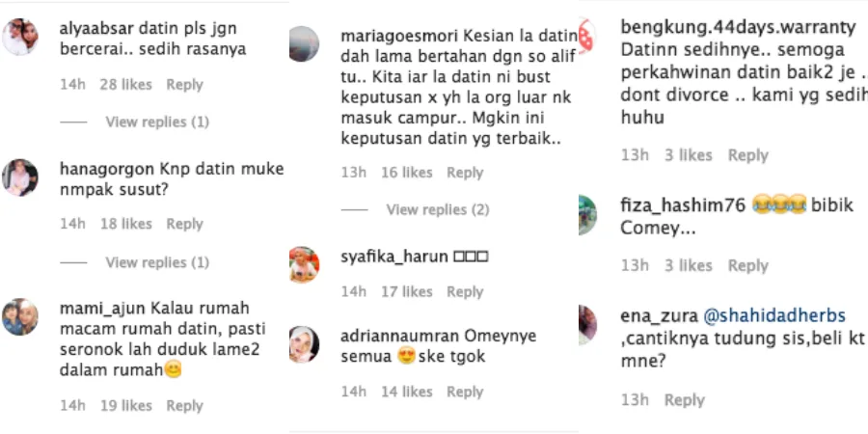The image size is (868, 434).
Task: Open mariagoesmori's profile avatar
Action: pyautogui.click(x=304, y=43)
